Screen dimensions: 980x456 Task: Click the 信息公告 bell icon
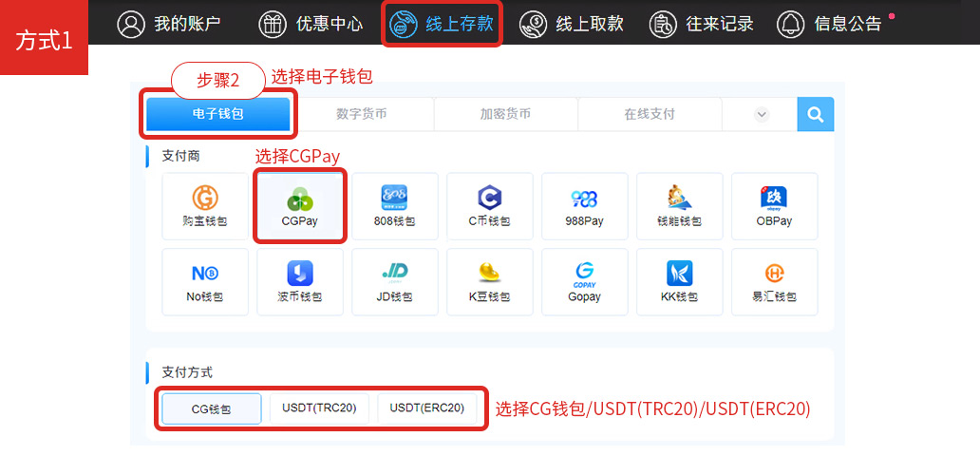click(x=791, y=25)
